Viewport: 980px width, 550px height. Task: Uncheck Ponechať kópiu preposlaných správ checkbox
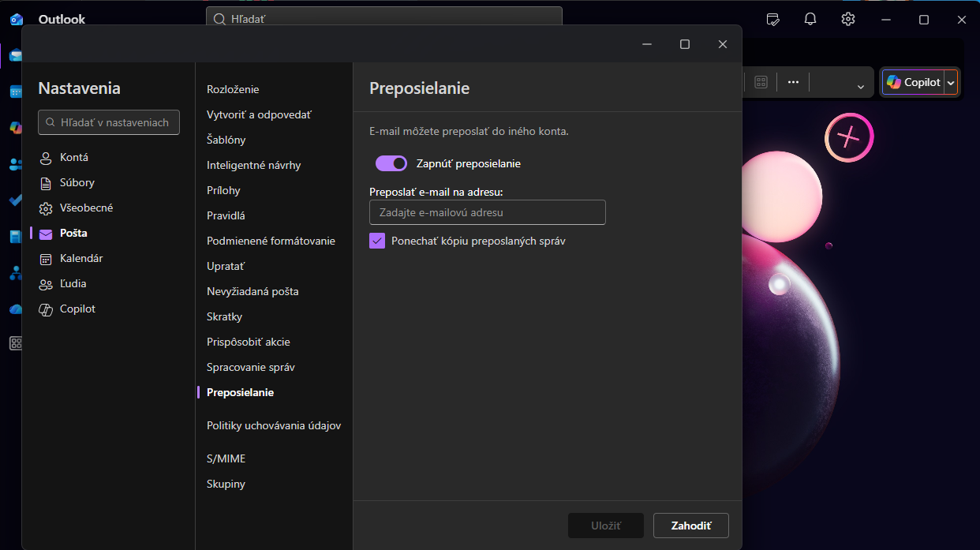[377, 241]
